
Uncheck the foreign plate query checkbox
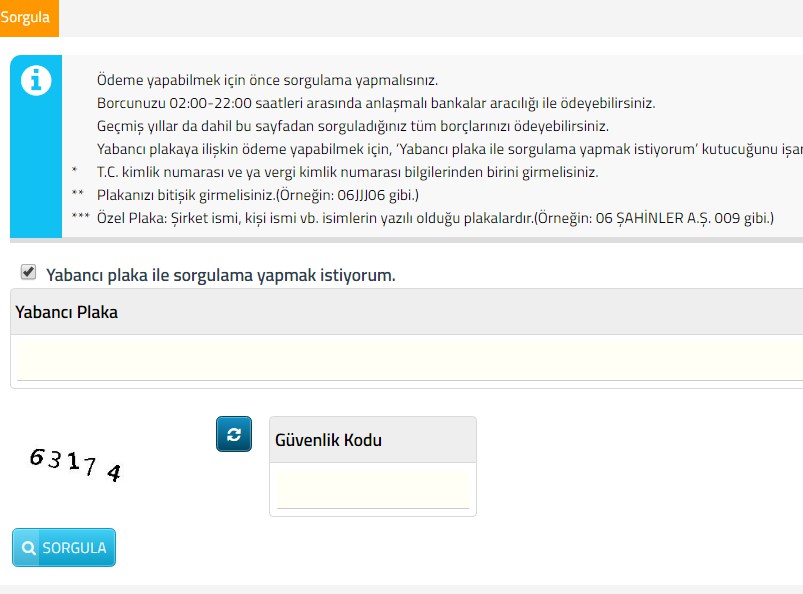(28, 272)
